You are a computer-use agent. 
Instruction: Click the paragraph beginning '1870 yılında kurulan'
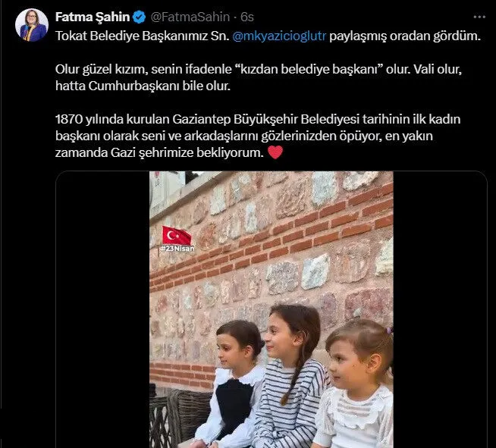(258, 136)
